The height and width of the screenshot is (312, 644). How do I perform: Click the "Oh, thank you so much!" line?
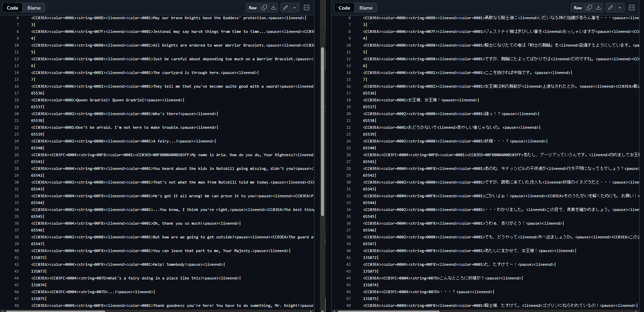click(x=136, y=223)
